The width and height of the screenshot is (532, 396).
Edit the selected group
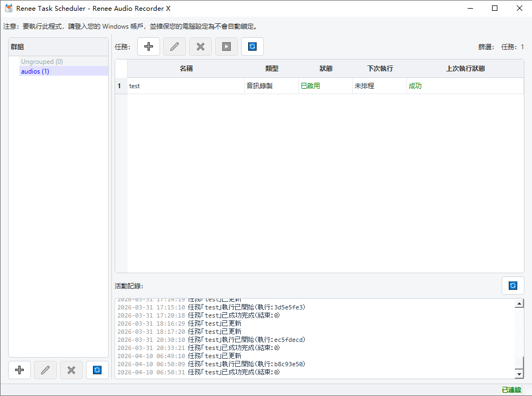coord(45,370)
